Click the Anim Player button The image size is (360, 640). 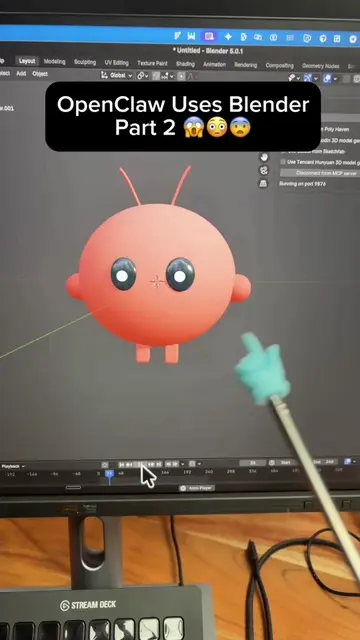[x=197, y=488]
